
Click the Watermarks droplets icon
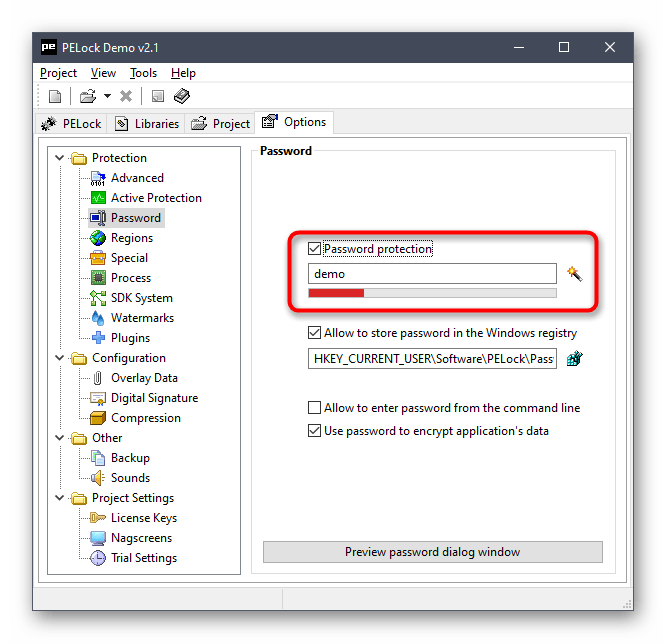click(x=98, y=318)
